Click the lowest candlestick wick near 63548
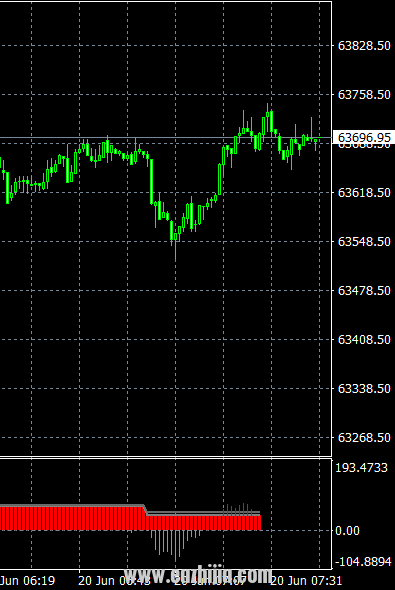 (x=175, y=250)
